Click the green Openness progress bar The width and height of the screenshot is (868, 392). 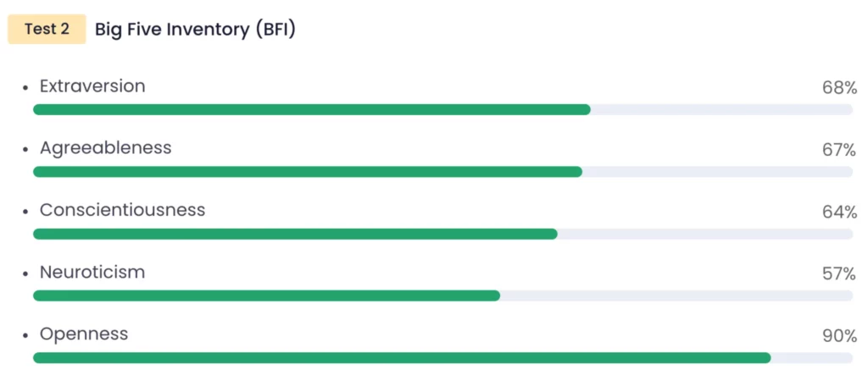[x=402, y=357]
